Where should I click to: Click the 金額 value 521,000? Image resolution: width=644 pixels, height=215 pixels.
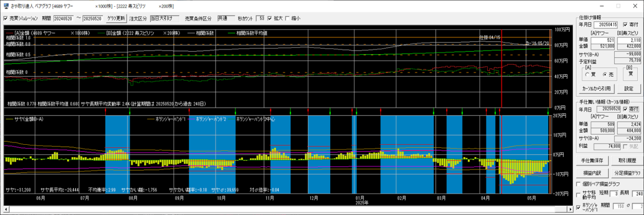pos(602,46)
